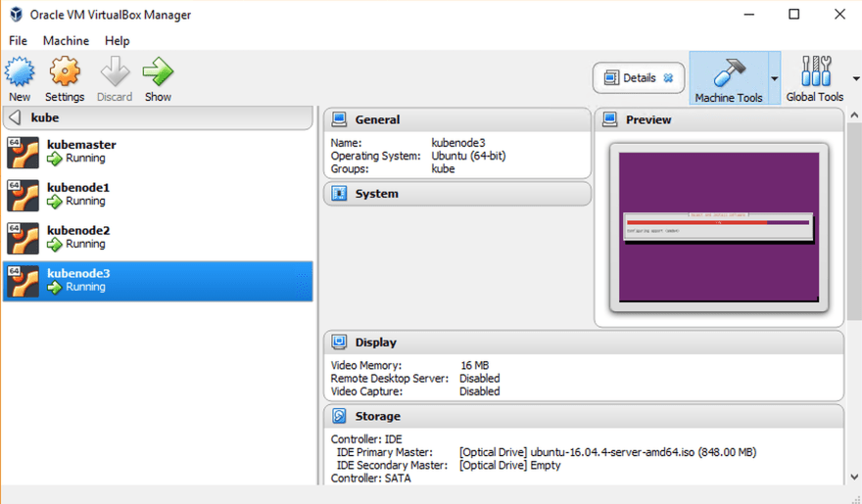Click the Remote Desktop Server Disabled value
Viewport: 862px width, 504px height.
[x=479, y=379]
